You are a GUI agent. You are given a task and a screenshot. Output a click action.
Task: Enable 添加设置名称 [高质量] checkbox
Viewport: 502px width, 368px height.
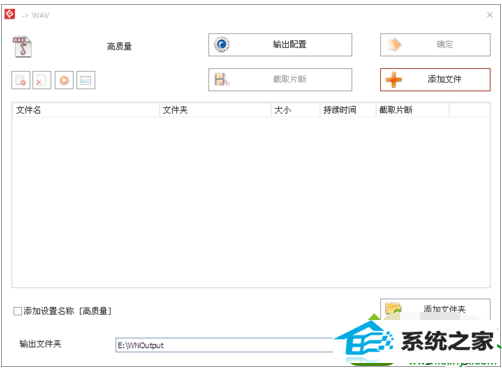17,311
